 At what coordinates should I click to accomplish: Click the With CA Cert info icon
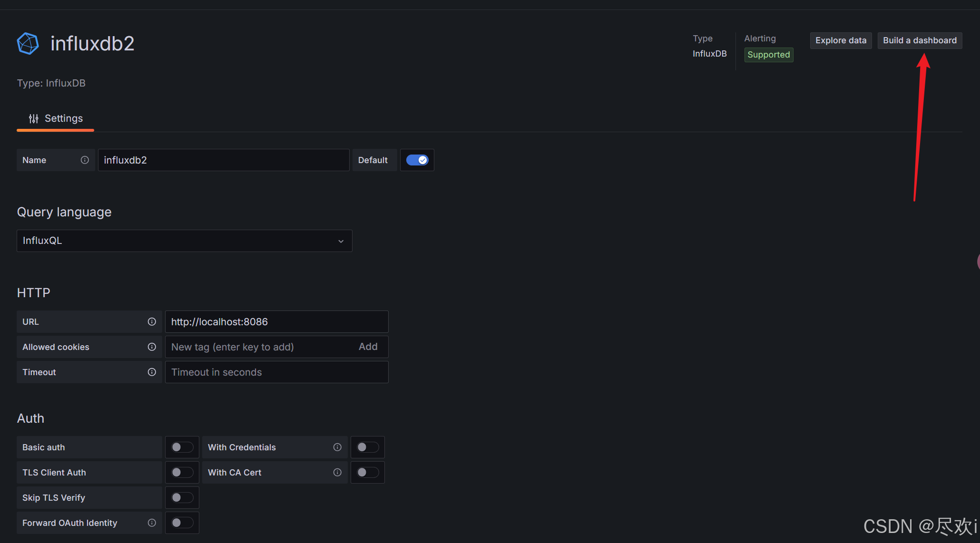click(337, 473)
